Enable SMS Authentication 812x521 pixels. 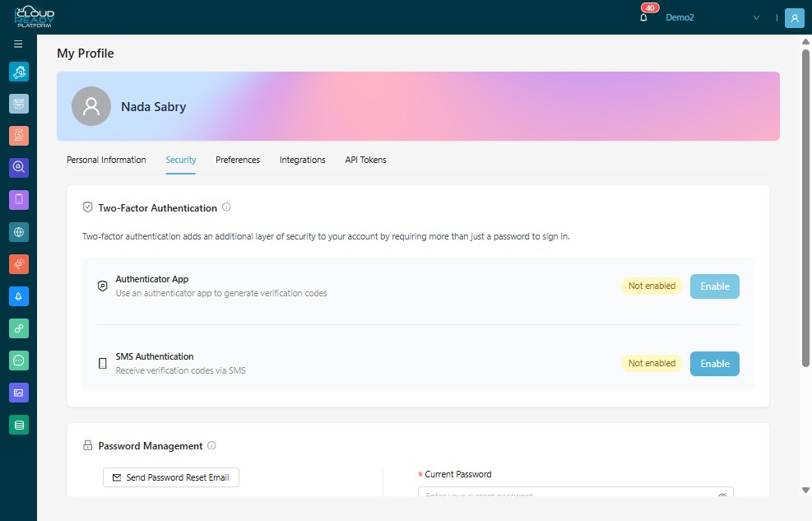(x=715, y=364)
